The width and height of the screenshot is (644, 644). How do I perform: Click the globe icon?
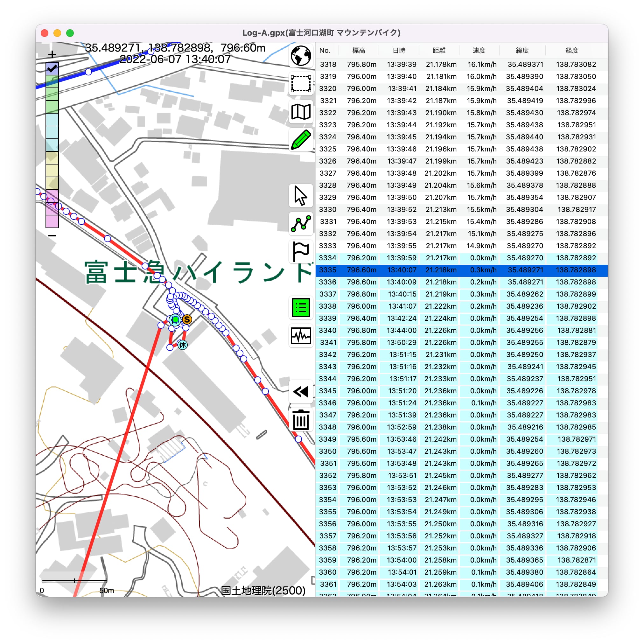[301, 55]
